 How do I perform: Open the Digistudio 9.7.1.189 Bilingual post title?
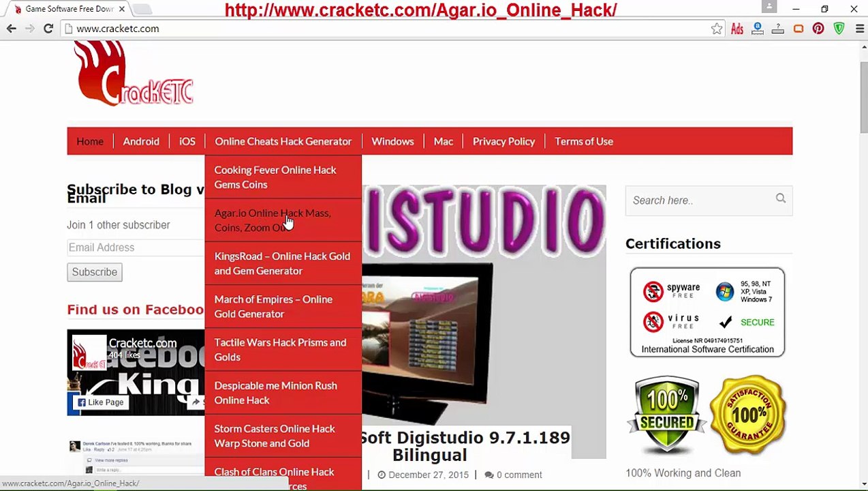[x=465, y=446]
